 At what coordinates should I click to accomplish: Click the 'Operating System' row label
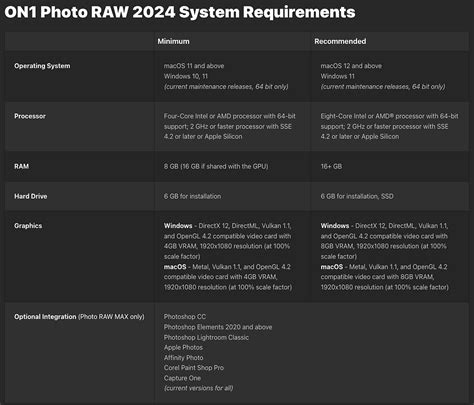click(x=42, y=66)
